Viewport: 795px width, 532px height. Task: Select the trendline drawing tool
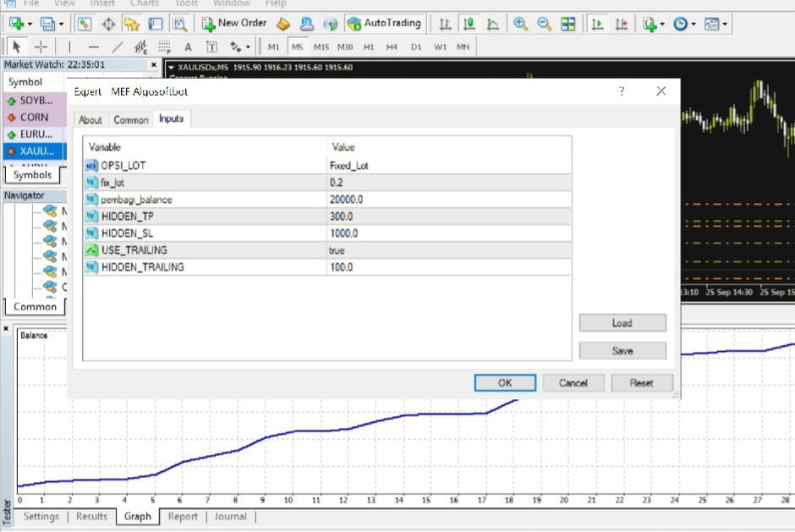[x=118, y=47]
